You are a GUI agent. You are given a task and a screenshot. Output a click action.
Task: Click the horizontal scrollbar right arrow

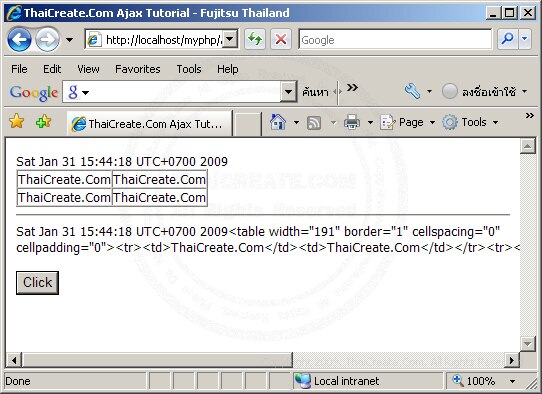pyautogui.click(x=512, y=360)
